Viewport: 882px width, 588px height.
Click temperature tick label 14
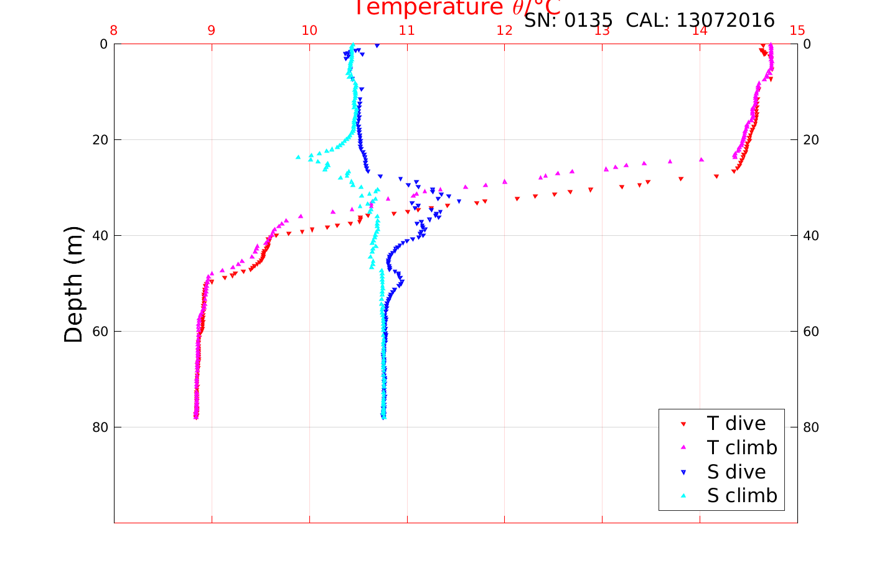(700, 30)
